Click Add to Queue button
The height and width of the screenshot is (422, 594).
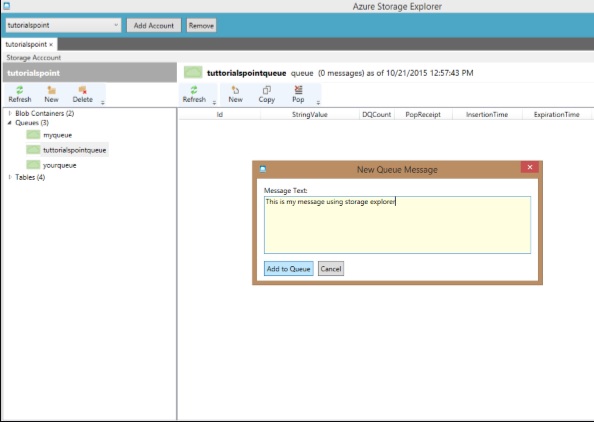(x=289, y=269)
